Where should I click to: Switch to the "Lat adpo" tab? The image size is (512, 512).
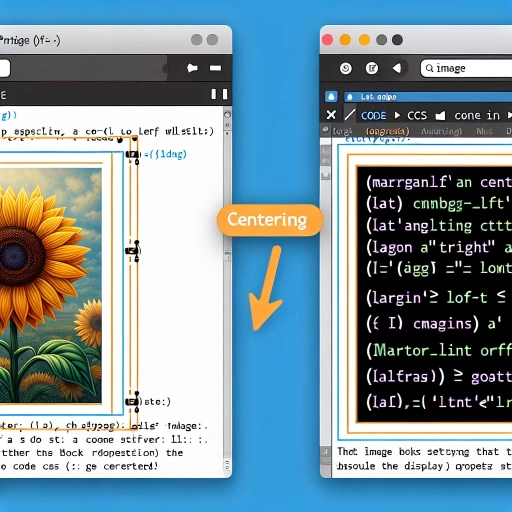click(428, 97)
